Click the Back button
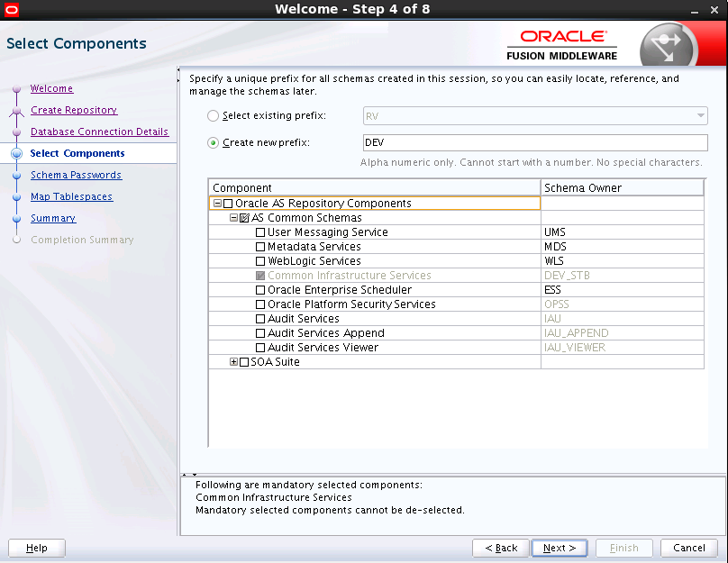 coord(501,548)
